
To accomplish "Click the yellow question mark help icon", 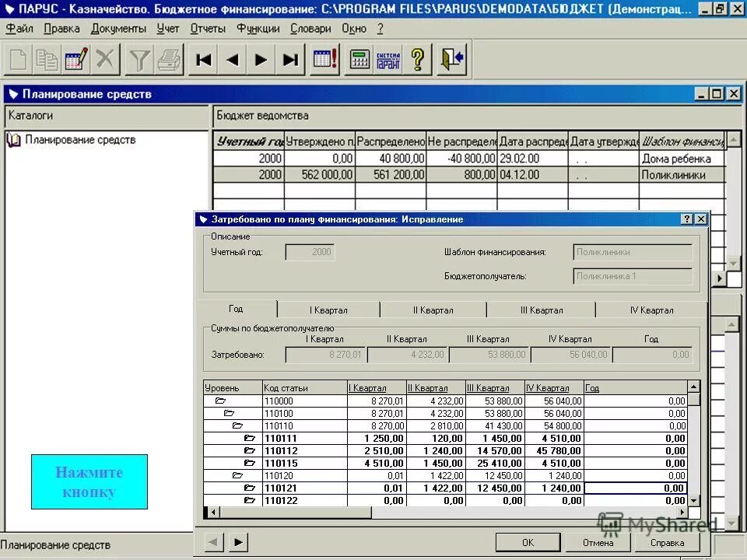I will 417,60.
